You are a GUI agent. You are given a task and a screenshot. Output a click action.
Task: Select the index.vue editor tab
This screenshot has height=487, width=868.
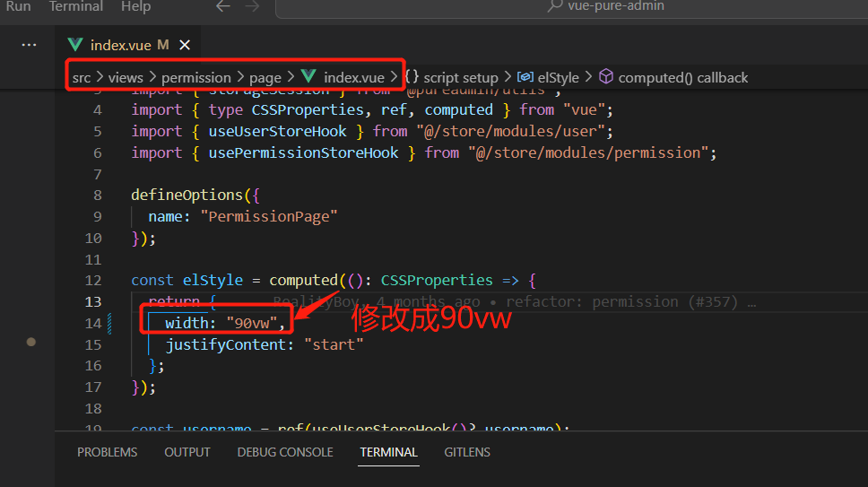coord(128,45)
